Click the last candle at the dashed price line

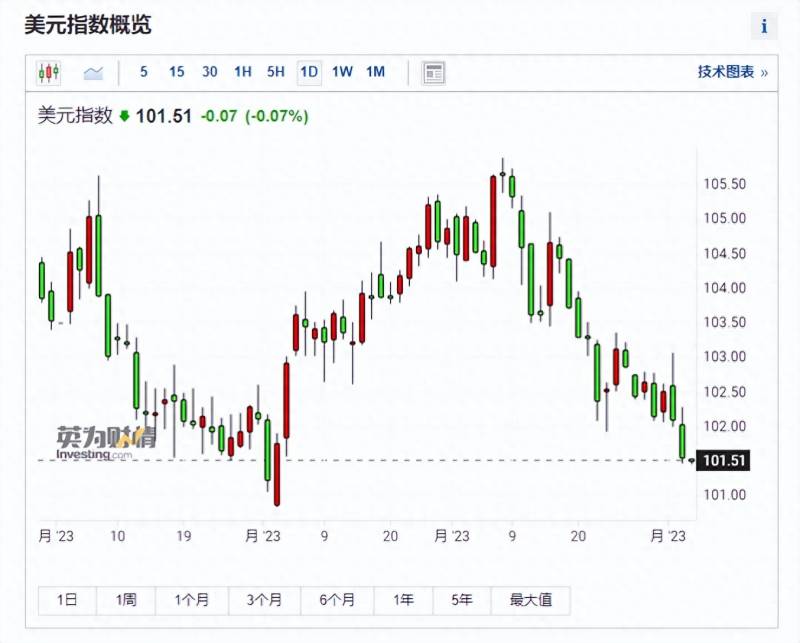[x=692, y=461]
